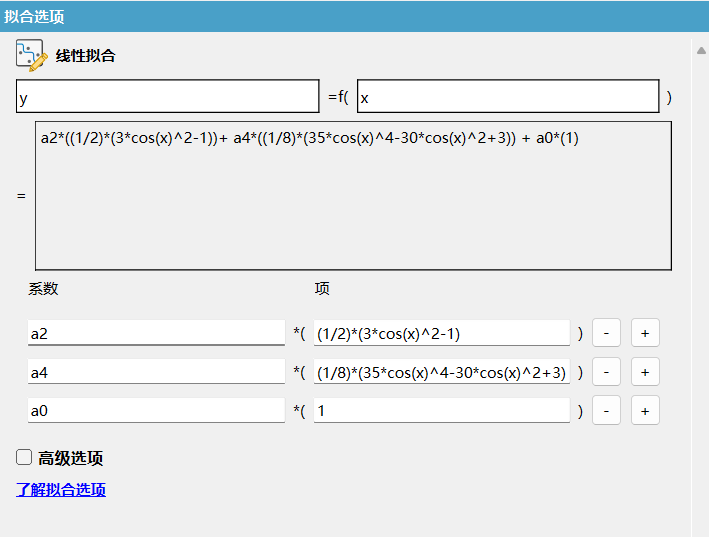The height and width of the screenshot is (537, 709).
Task: Click the y dependent variable field
Action: pos(167,97)
